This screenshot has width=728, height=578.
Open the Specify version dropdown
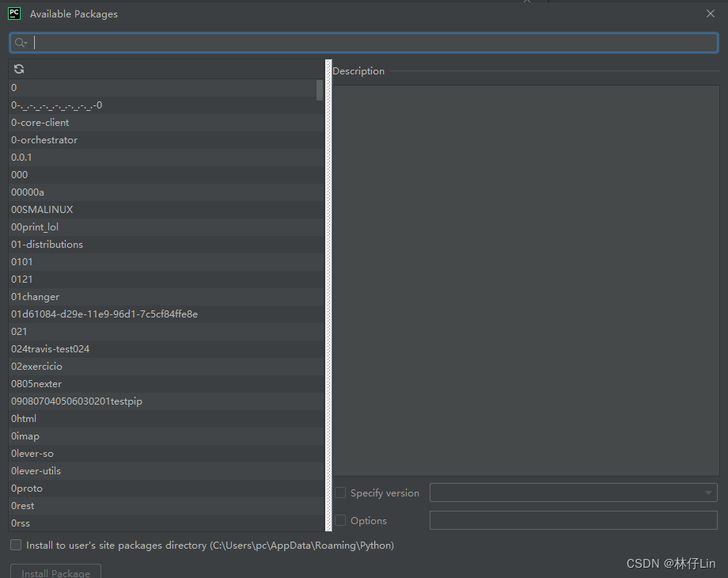click(574, 492)
